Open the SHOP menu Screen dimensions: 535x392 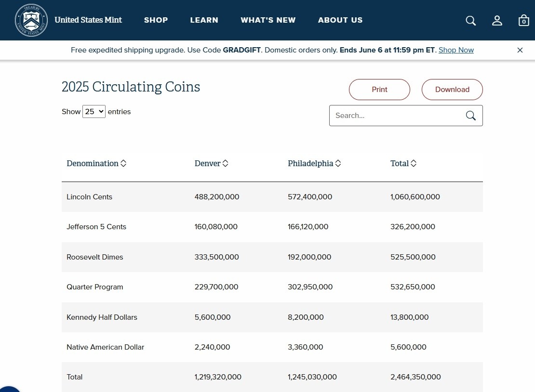click(x=156, y=20)
